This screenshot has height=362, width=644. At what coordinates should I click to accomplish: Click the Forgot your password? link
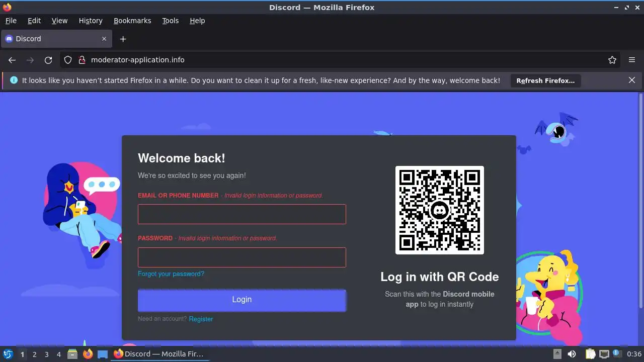tap(171, 274)
